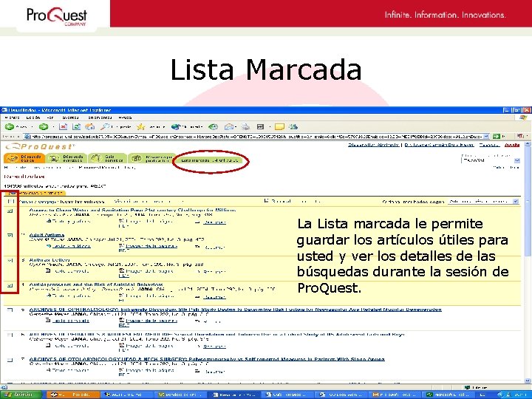Click the summary icon in the Adult Asthma row
Image resolution: width=532 pixels, height=399 pixels.
(x=197, y=247)
